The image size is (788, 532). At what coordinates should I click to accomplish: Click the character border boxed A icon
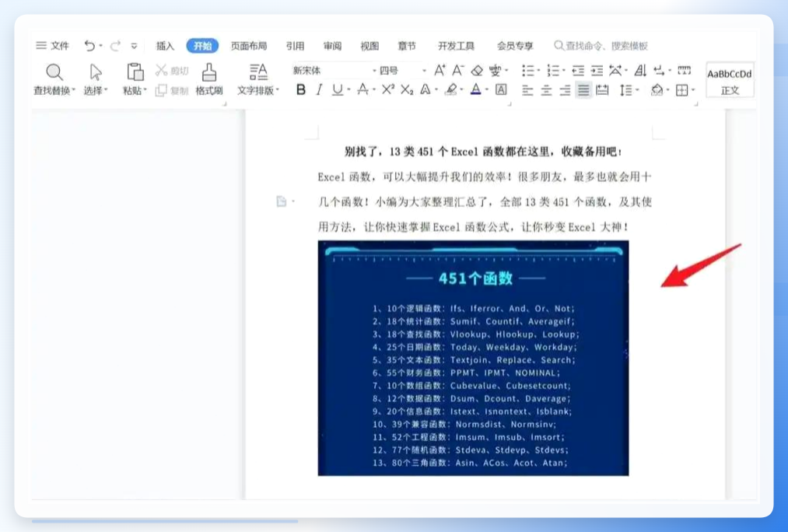tap(501, 90)
